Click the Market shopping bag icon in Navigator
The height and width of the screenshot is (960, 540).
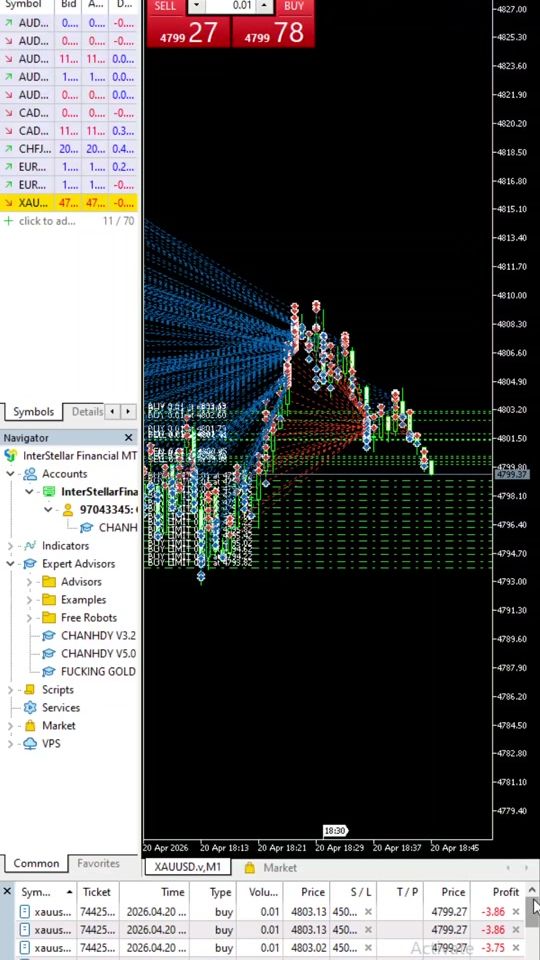pyautogui.click(x=30, y=726)
